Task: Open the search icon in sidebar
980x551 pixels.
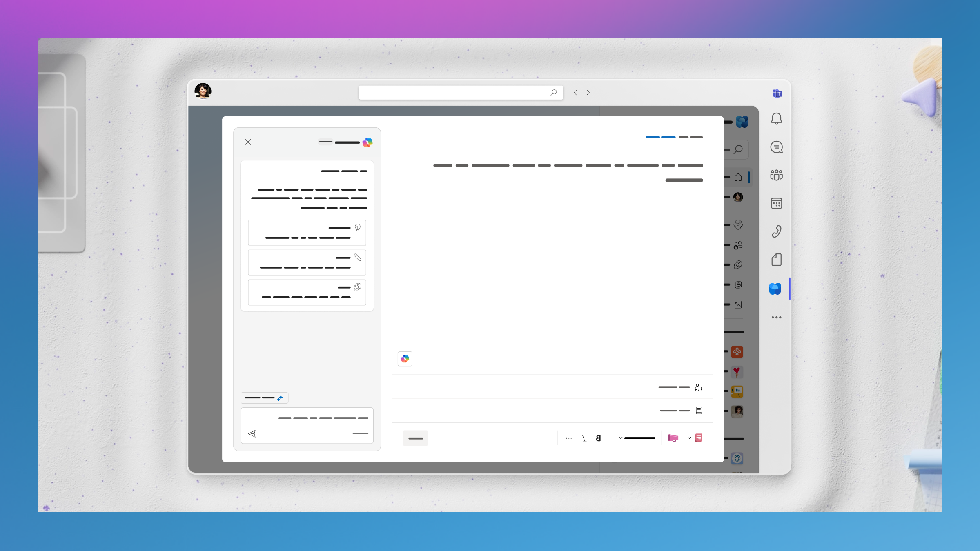Action: 738,149
